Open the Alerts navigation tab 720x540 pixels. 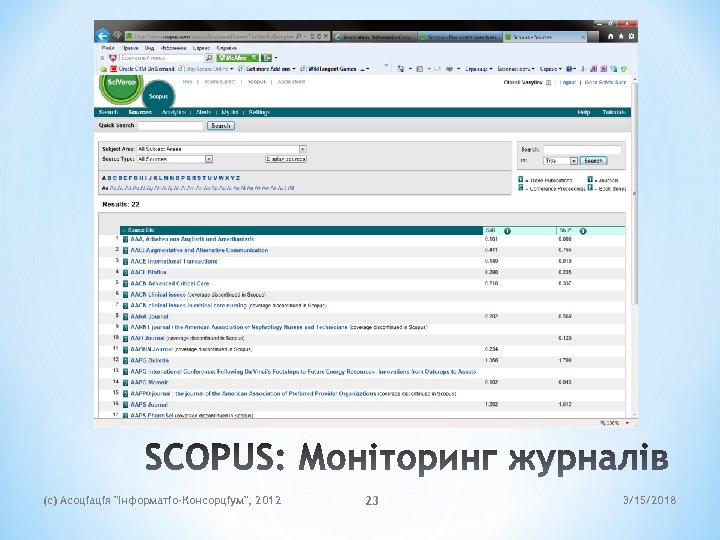[x=203, y=112]
